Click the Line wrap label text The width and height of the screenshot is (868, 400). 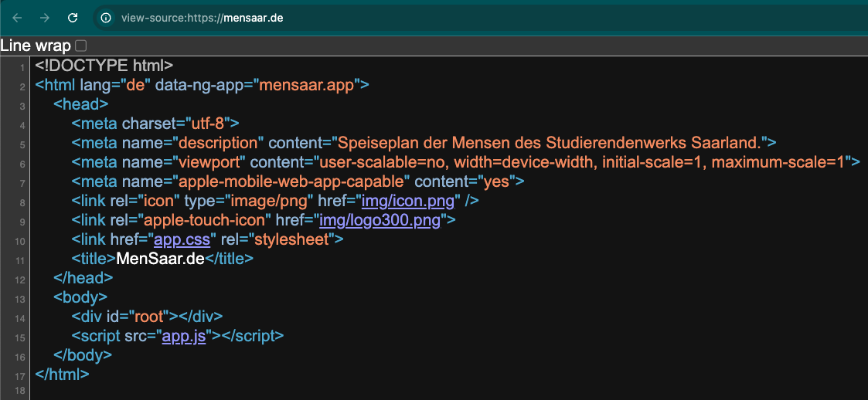pos(36,46)
